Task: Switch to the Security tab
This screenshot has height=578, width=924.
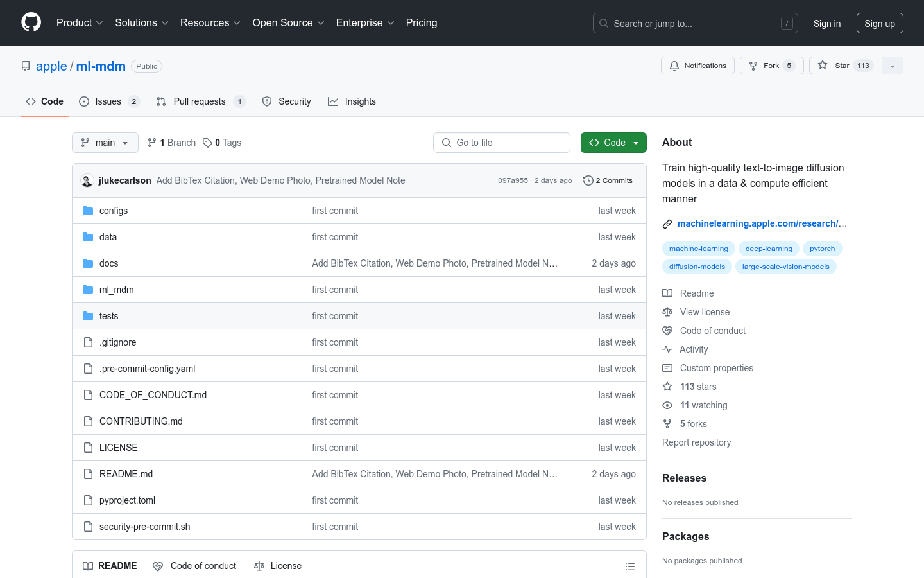Action: coord(287,101)
